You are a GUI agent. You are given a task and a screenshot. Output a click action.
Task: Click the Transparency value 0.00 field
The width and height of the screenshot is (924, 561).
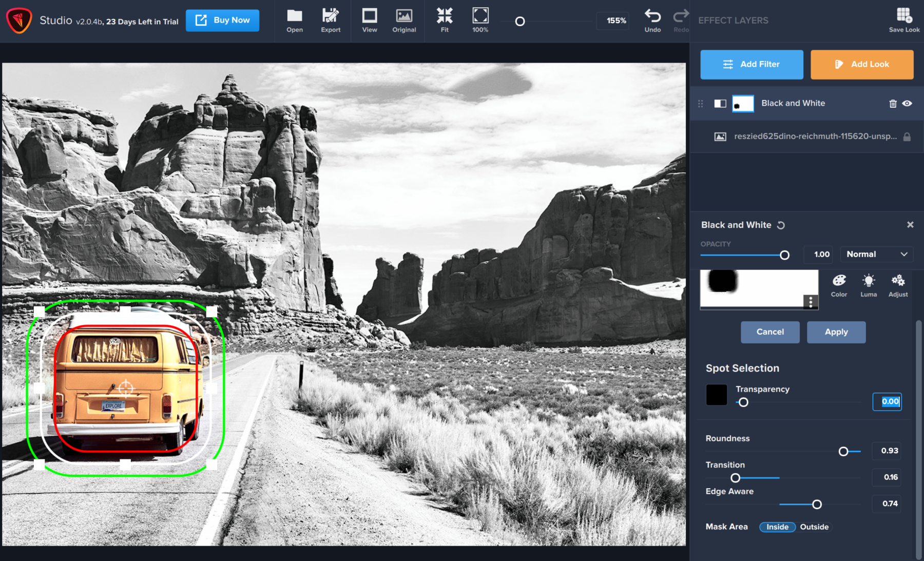click(887, 402)
